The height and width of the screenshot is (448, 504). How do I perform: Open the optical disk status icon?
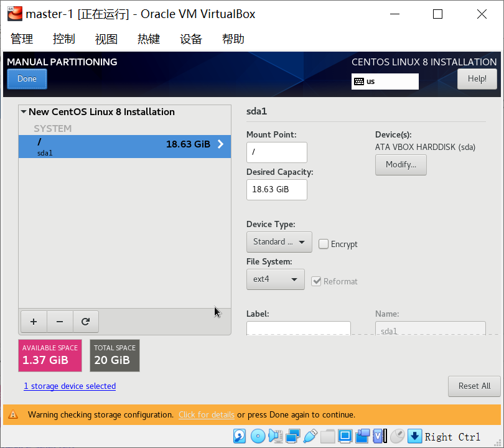[258, 436]
